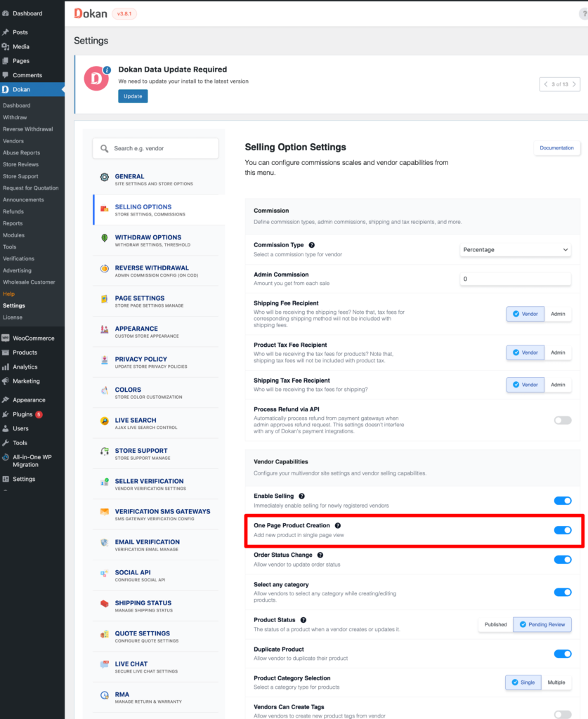
Task: Choose Multiple for Product Category Selection
Action: click(556, 682)
